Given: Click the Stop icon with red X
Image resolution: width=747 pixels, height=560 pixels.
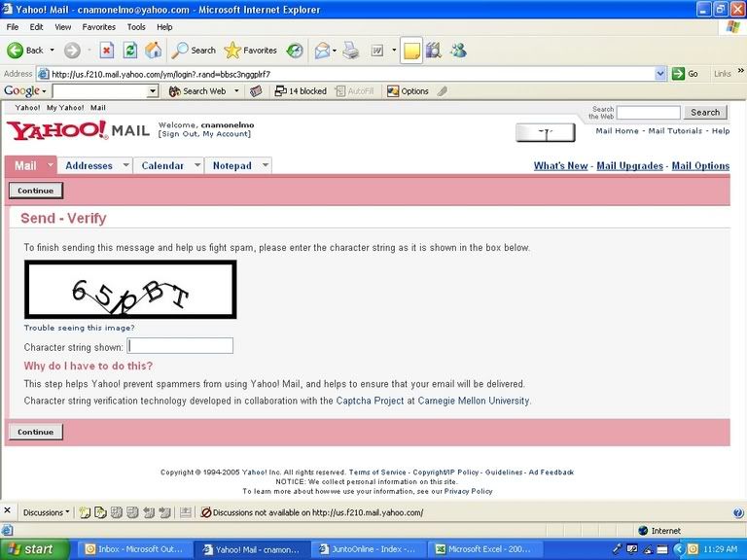Looking at the screenshot, I should tap(107, 50).
